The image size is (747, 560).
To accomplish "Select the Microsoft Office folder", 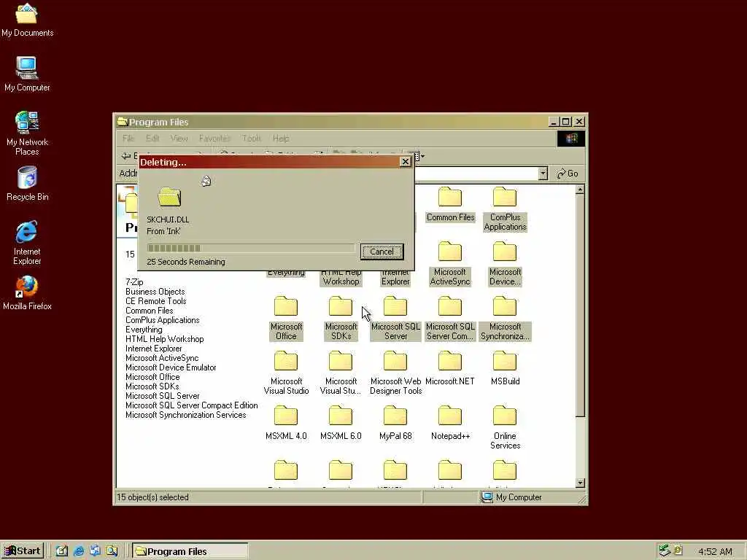I will 286,318.
